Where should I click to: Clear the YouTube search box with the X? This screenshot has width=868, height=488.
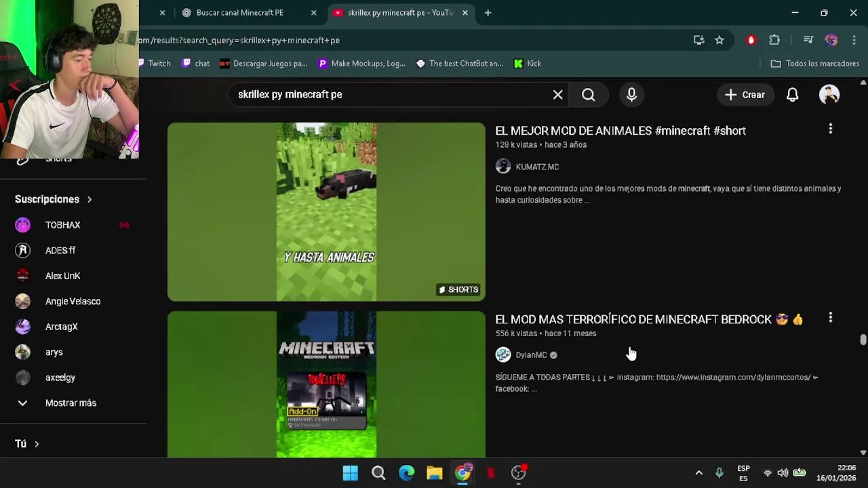point(557,95)
